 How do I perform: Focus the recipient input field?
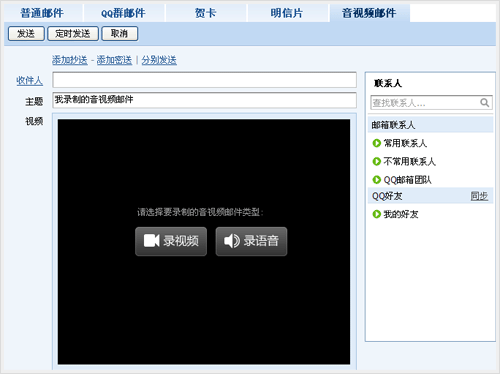[x=204, y=80]
